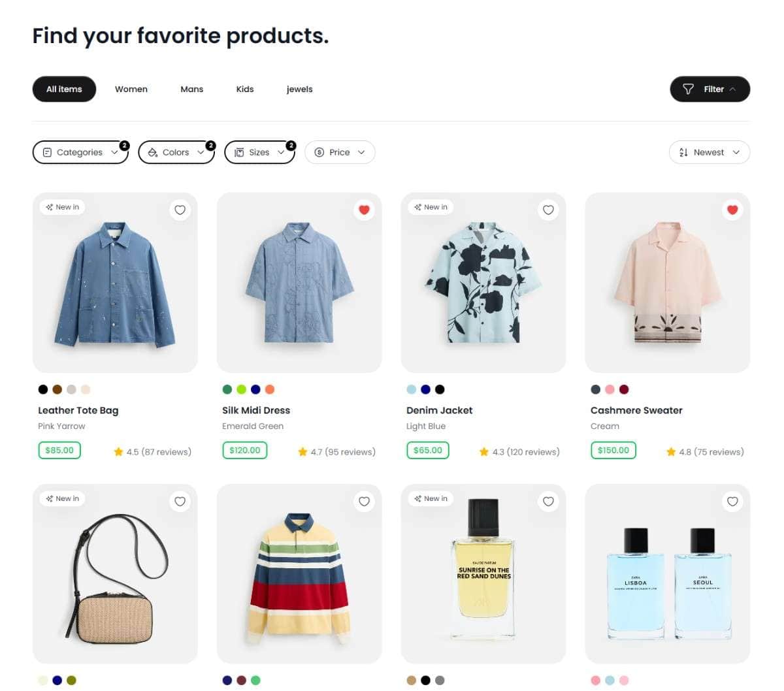Collapse the Filter panel chevron
Image resolution: width=784 pixels, height=691 pixels.
click(x=732, y=89)
